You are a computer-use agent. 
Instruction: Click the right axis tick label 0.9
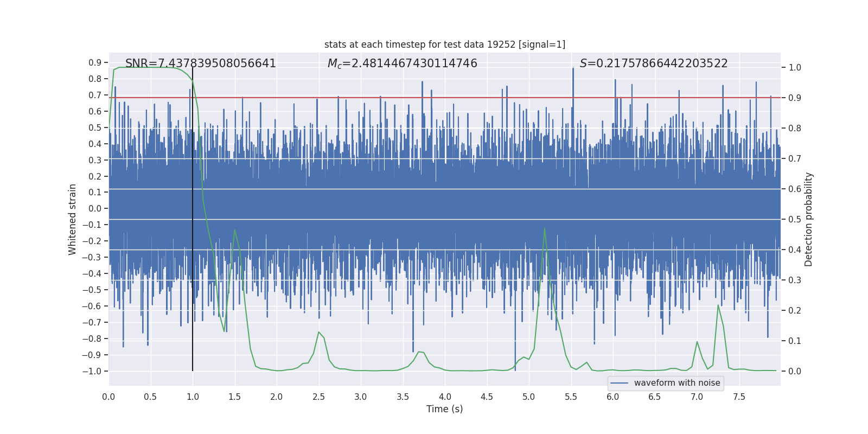click(x=795, y=98)
